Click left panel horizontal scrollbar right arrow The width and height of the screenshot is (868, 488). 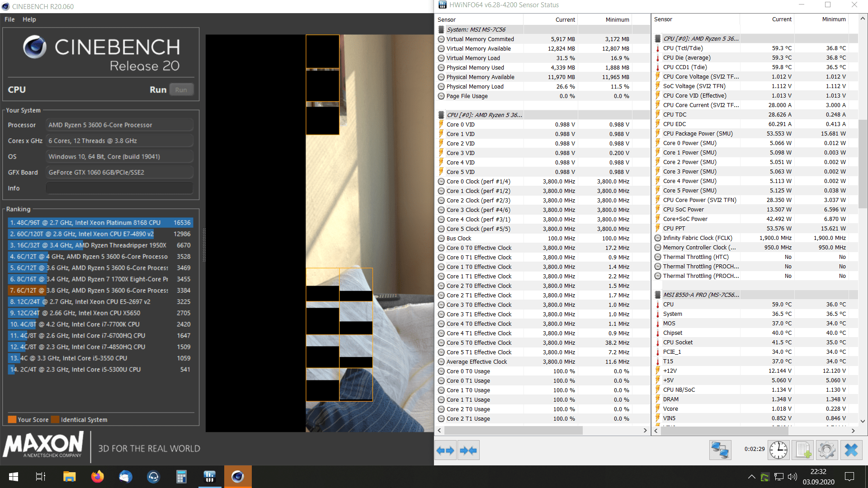pos(645,431)
